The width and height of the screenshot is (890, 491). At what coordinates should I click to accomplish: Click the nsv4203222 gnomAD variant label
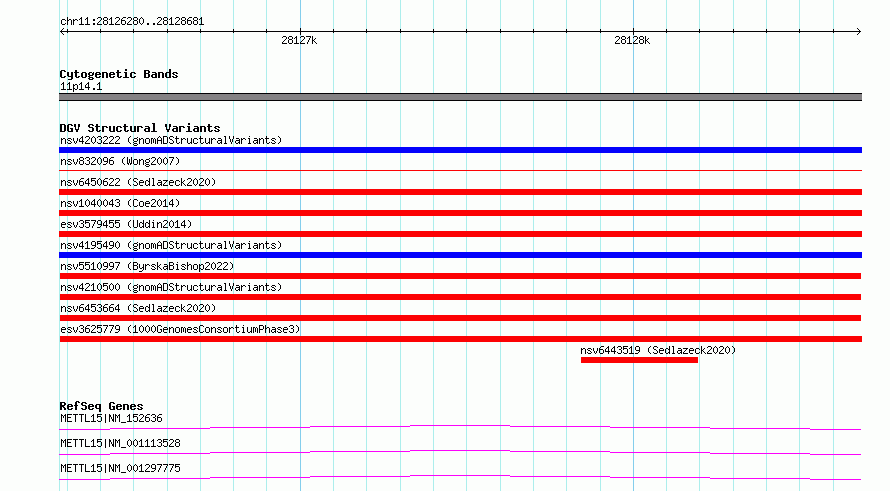point(171,140)
